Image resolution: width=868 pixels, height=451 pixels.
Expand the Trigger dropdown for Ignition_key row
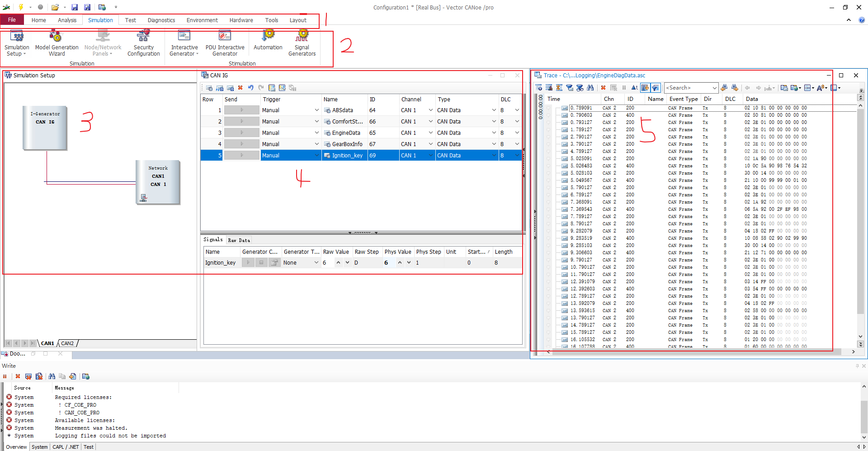tap(317, 155)
